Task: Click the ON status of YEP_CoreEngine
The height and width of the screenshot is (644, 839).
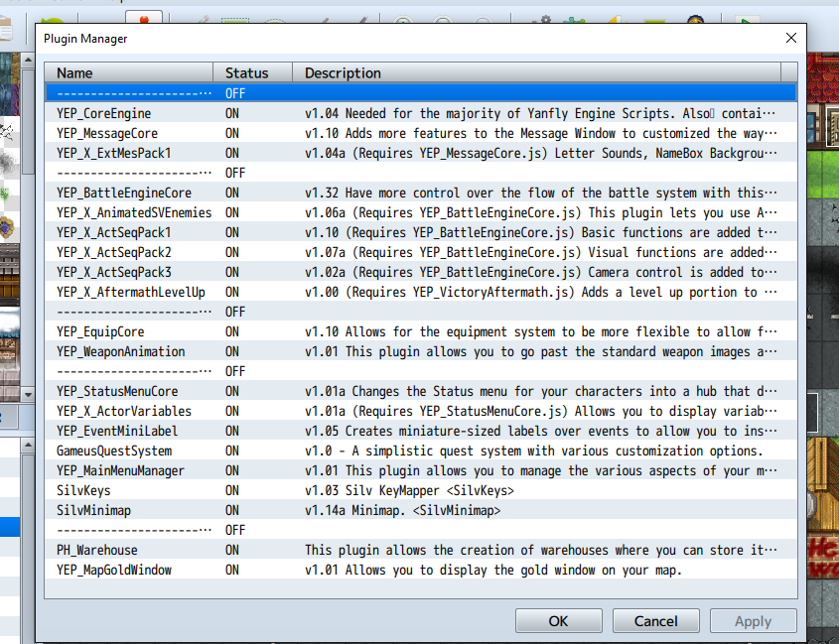Action: pyautogui.click(x=232, y=113)
